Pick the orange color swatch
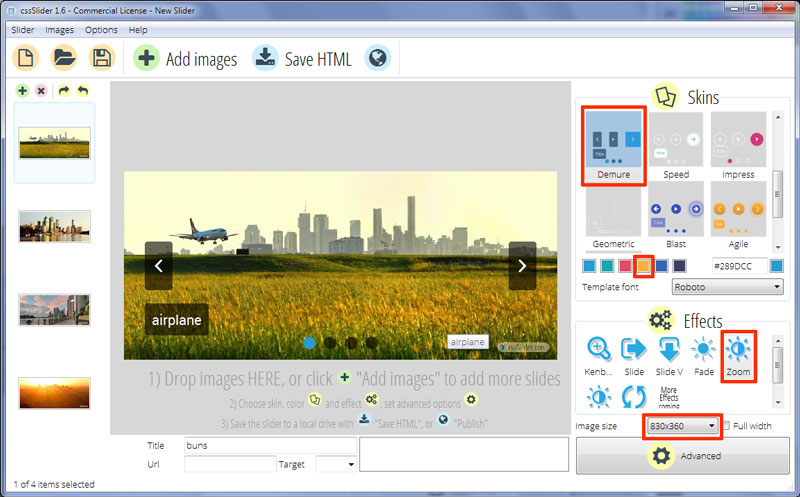 (645, 265)
